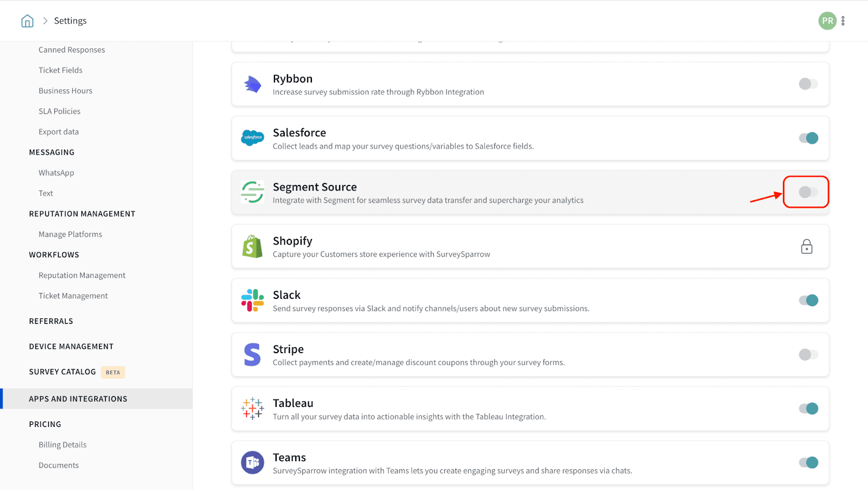The image size is (868, 491).
Task: Open the Survey Catalog beta section
Action: 62,372
